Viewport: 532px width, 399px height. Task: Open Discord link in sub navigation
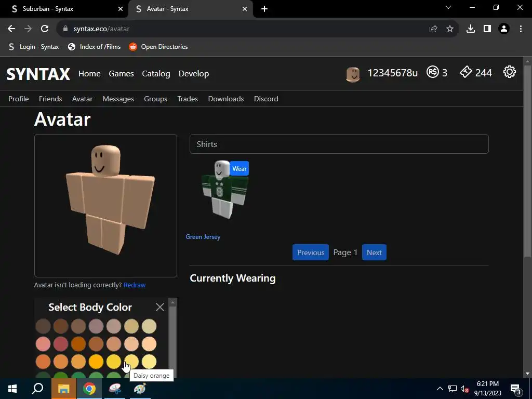(x=266, y=99)
